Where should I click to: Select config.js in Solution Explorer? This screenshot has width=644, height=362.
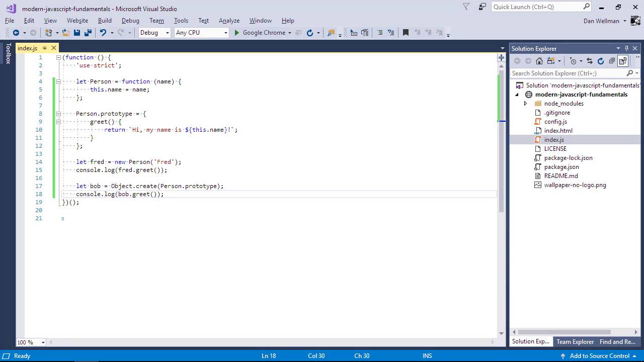coord(555,122)
